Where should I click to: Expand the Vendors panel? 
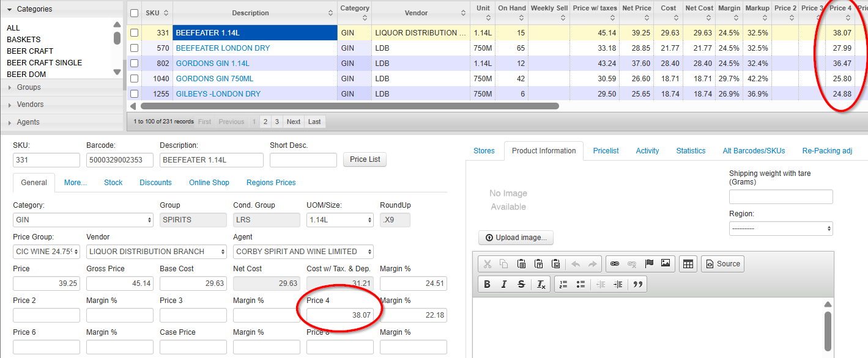(62, 104)
